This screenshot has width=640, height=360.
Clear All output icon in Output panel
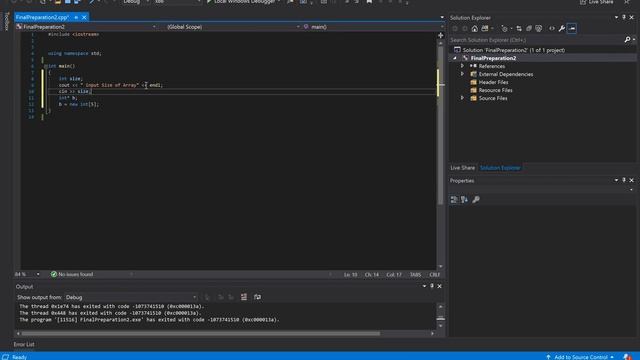click(x=244, y=297)
